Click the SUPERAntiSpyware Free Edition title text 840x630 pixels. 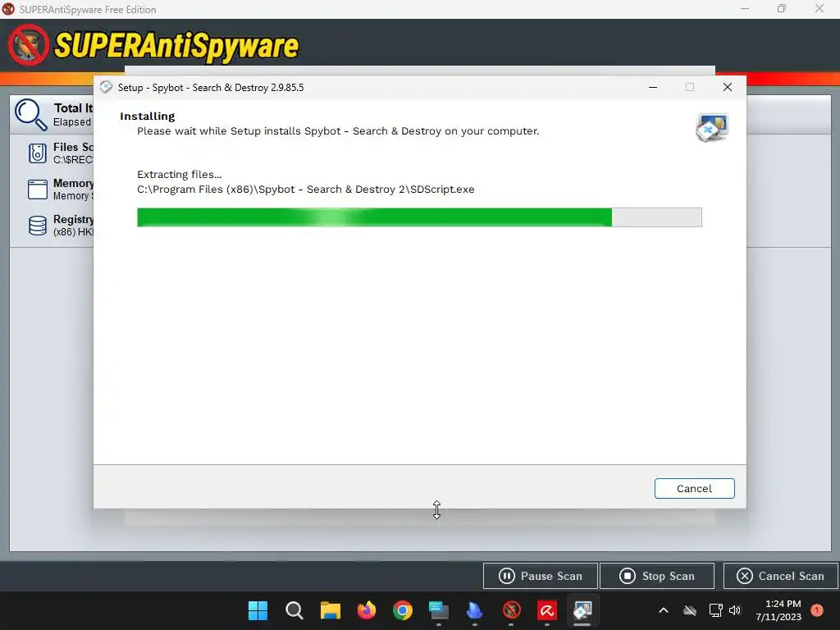click(x=88, y=10)
